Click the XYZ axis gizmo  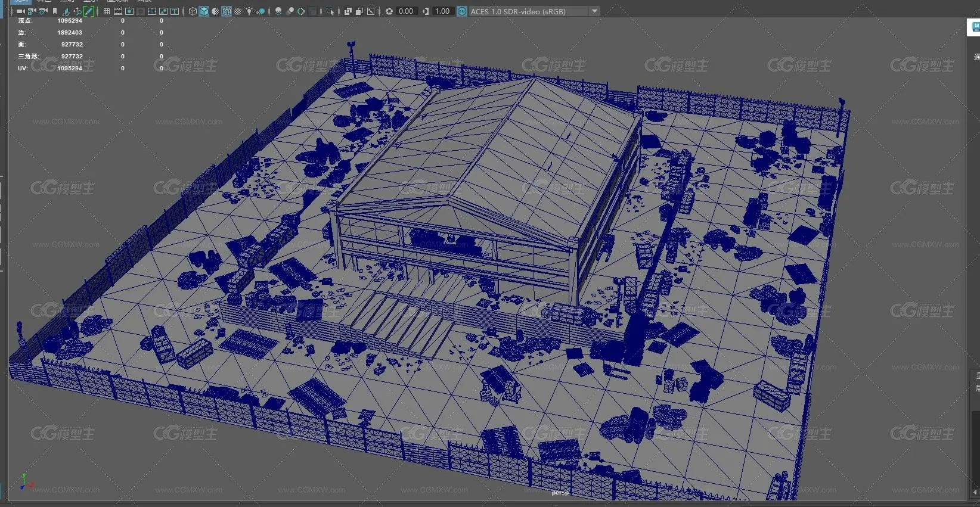tap(27, 483)
